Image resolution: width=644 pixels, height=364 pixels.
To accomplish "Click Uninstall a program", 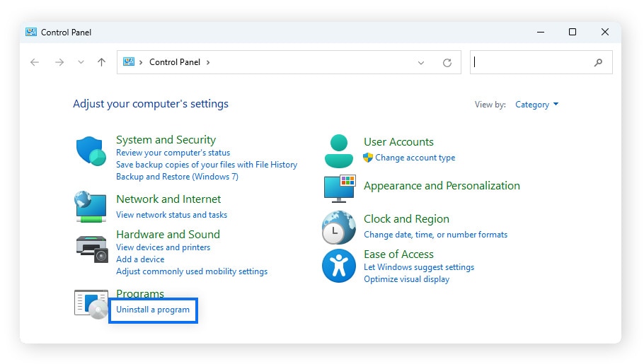I will (153, 310).
